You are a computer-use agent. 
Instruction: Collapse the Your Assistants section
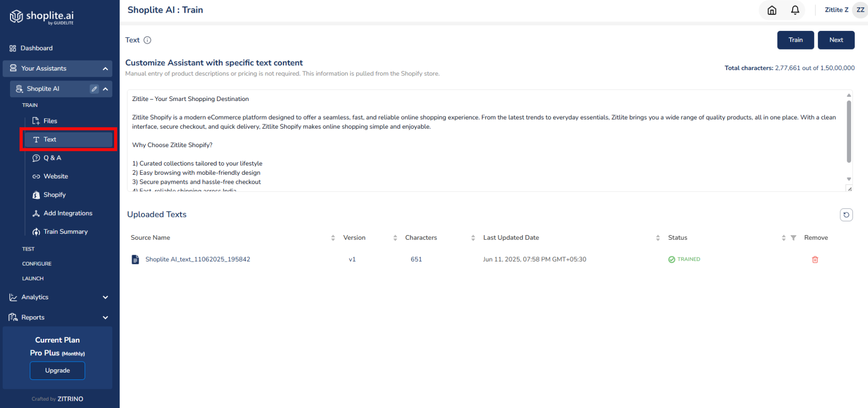coord(105,69)
